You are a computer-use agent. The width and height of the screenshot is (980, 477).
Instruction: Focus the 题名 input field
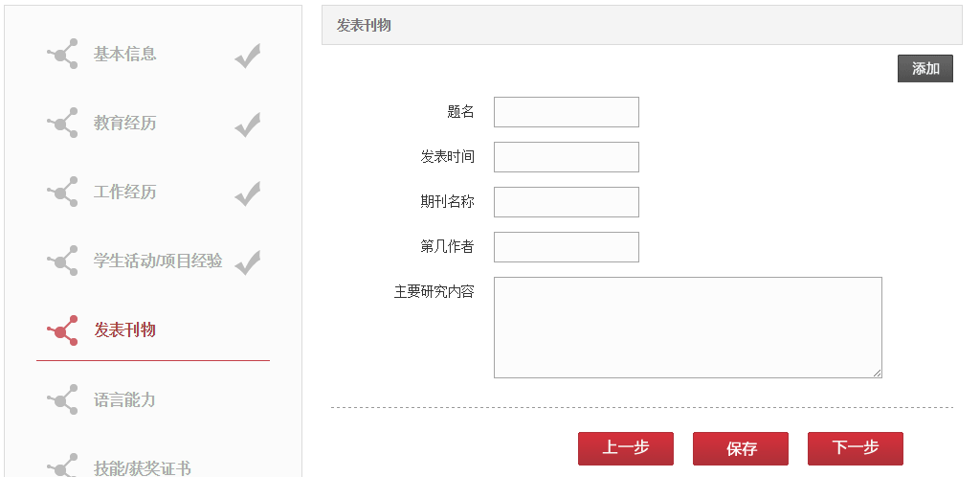(567, 112)
